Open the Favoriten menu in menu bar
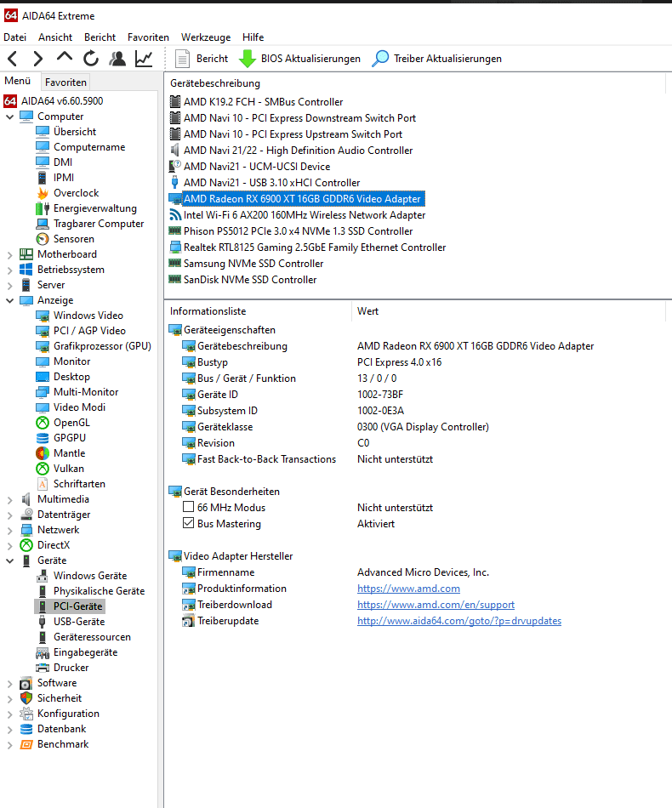This screenshot has height=808, width=672. coord(148,37)
